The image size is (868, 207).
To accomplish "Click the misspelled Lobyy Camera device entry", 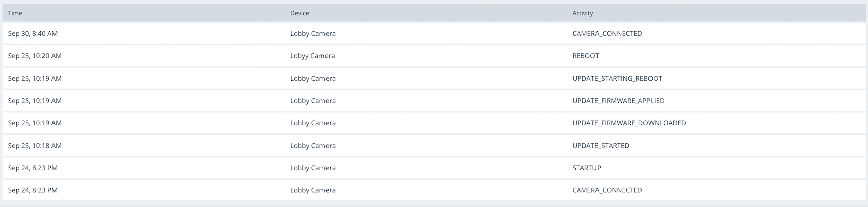I will pyautogui.click(x=312, y=56).
